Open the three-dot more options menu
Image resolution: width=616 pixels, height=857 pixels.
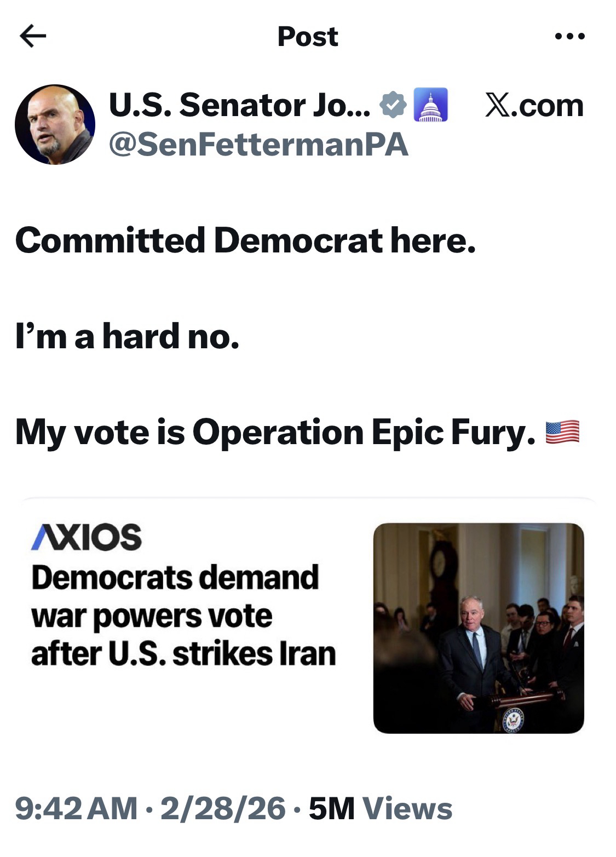pyautogui.click(x=569, y=37)
